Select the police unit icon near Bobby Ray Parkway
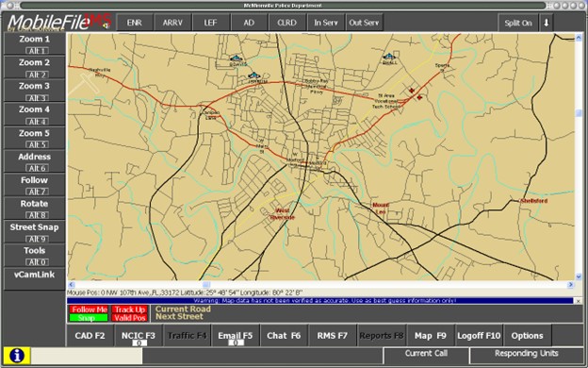This screenshot has height=368, width=588. coord(254,75)
